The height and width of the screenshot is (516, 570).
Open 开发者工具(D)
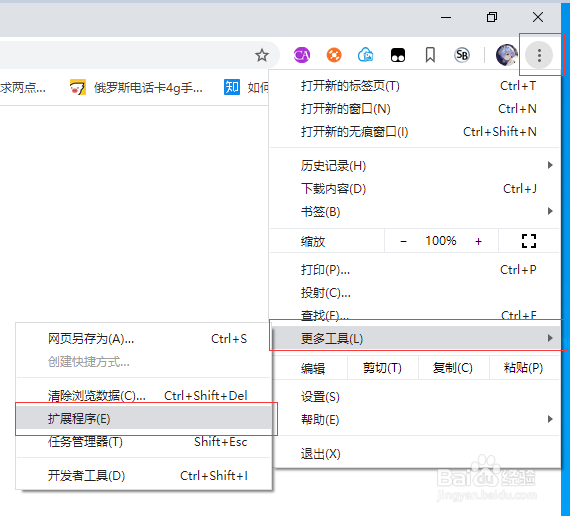coord(144,476)
